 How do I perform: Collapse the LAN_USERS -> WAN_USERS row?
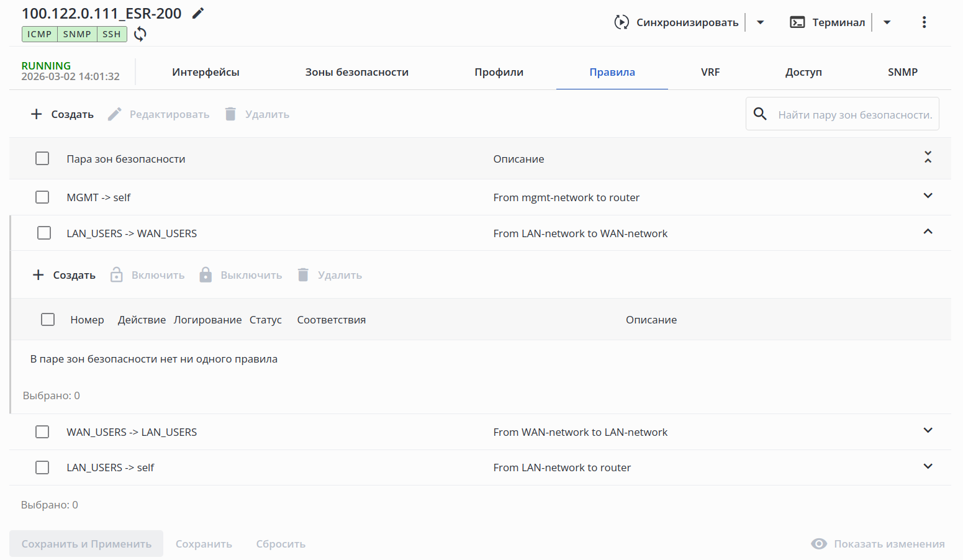coord(928,232)
